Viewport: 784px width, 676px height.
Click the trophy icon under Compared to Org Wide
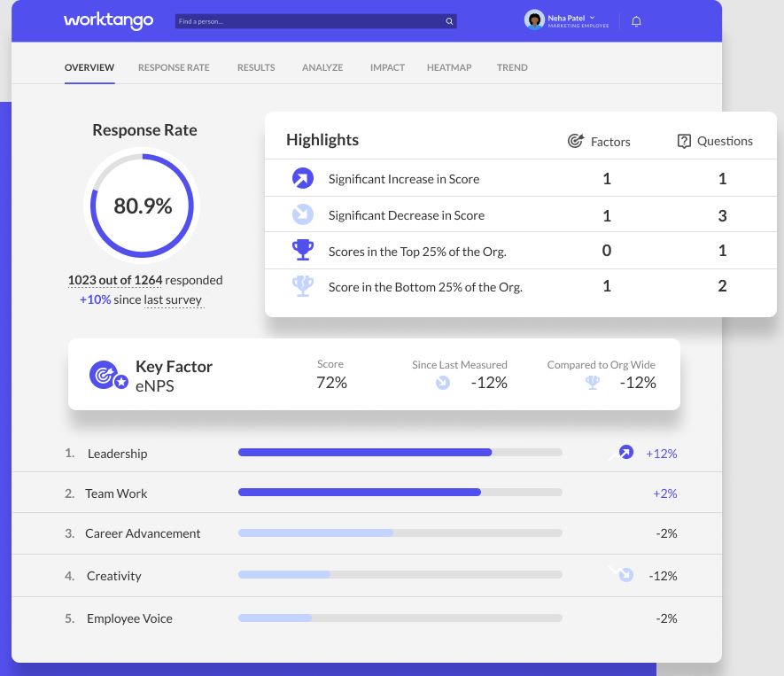click(x=592, y=383)
